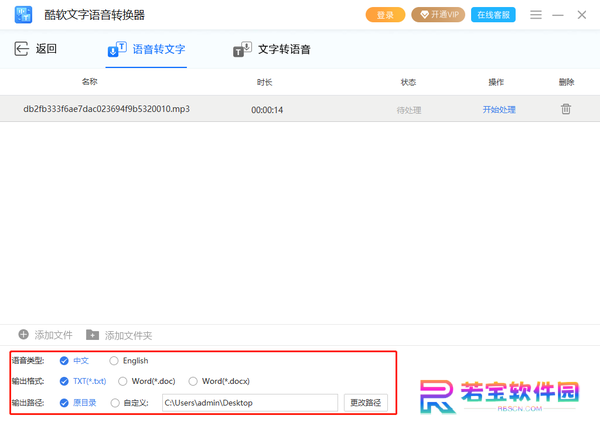Click the 删除 column header
Viewport: 600px width, 422px height.
[x=566, y=82]
